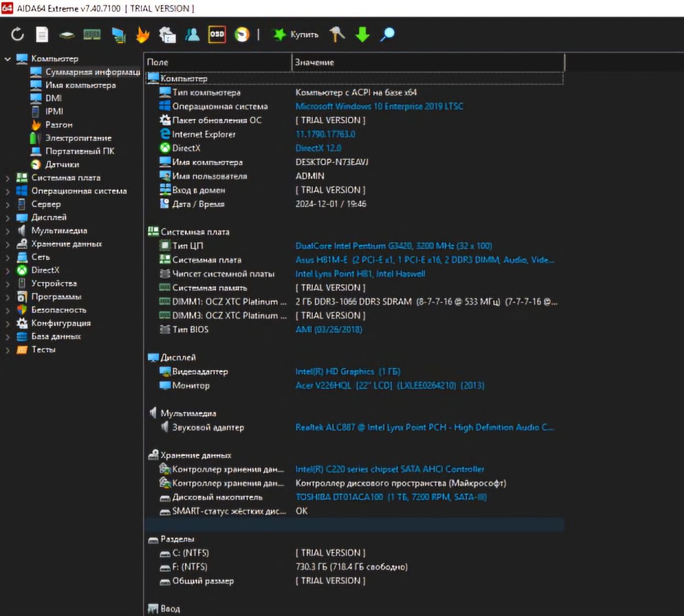Click the computer monitor toolbar icon
This screenshot has height=616, width=684.
(118, 35)
